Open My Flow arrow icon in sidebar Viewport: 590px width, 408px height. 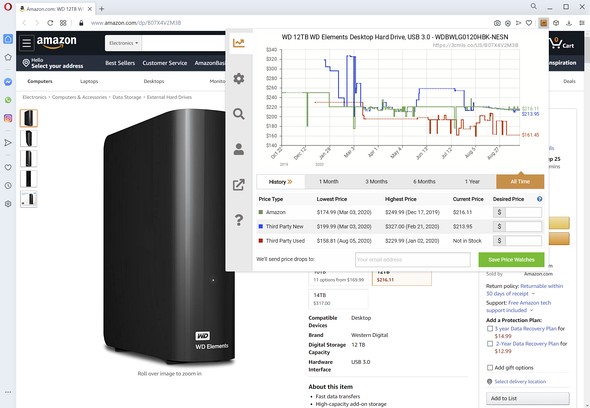8,142
